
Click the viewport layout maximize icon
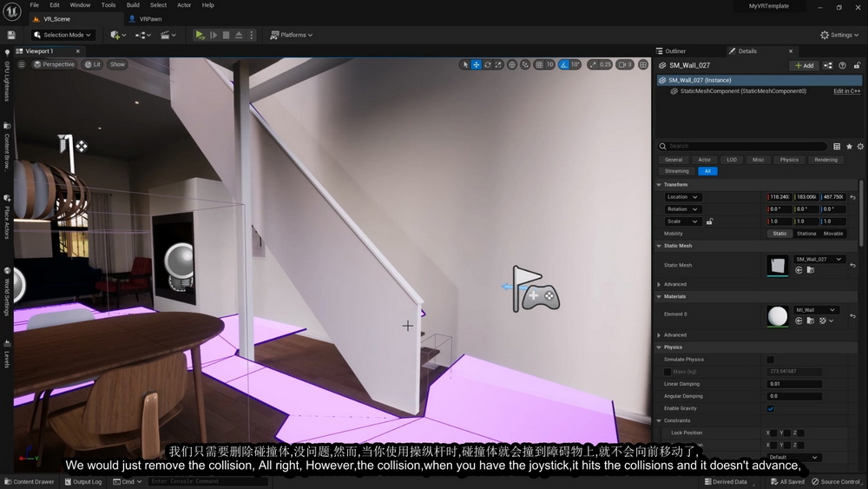click(x=642, y=65)
